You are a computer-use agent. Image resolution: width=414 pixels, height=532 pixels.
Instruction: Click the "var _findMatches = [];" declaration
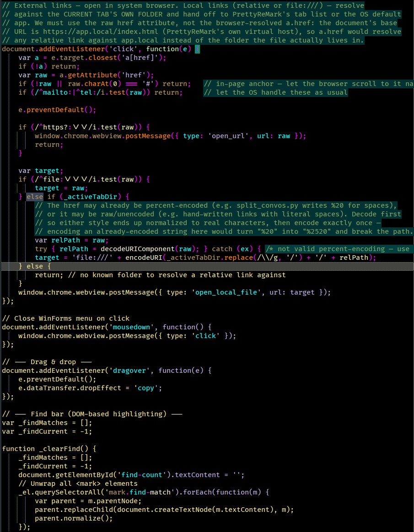[47, 423]
